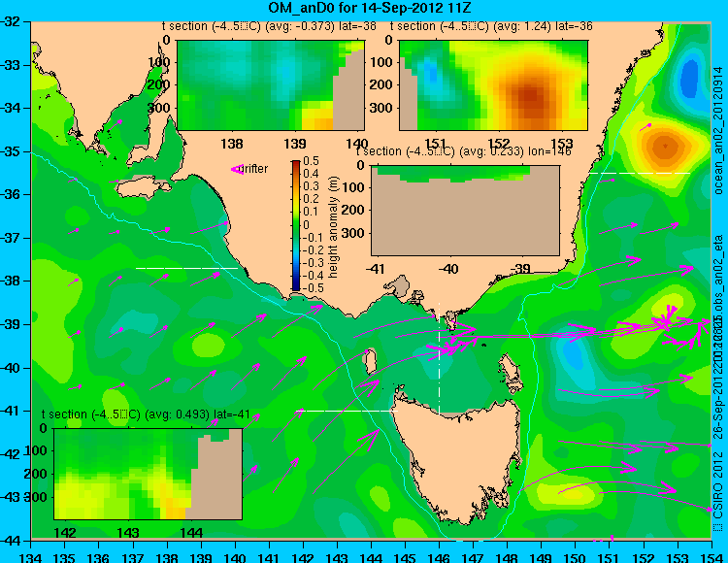
Task: Click the '-44' latitude axis label
Action: (x=10, y=541)
